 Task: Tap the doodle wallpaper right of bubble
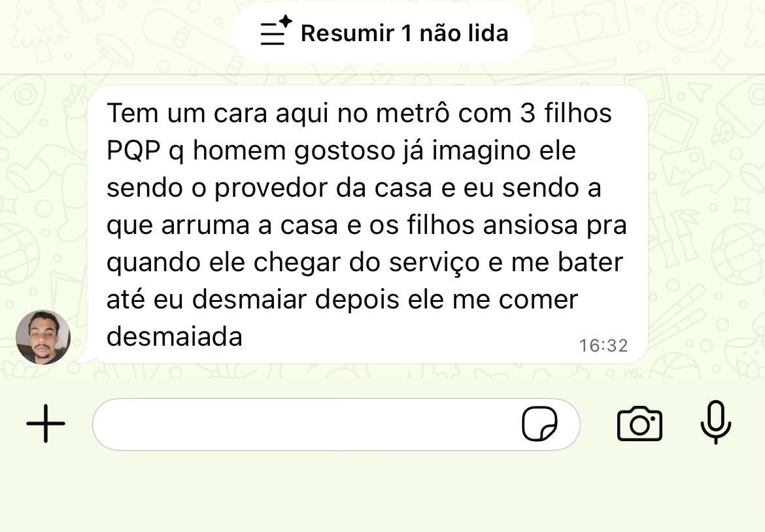click(706, 224)
